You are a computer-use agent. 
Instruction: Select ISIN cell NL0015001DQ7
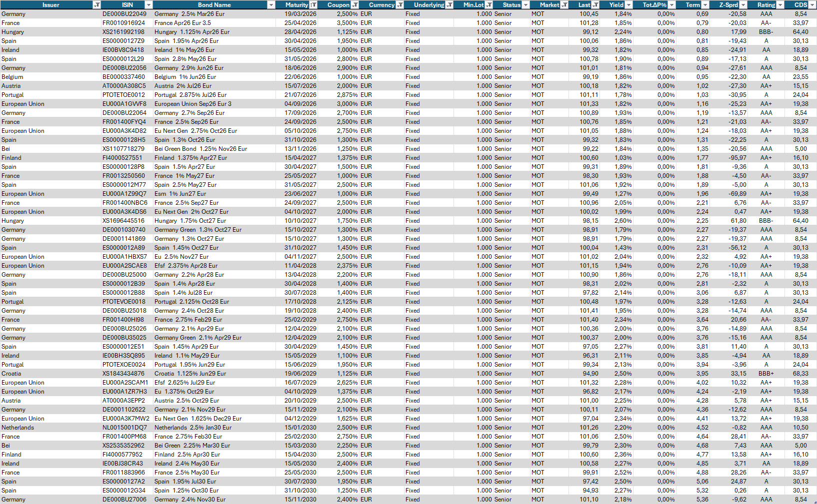pyautogui.click(x=124, y=428)
